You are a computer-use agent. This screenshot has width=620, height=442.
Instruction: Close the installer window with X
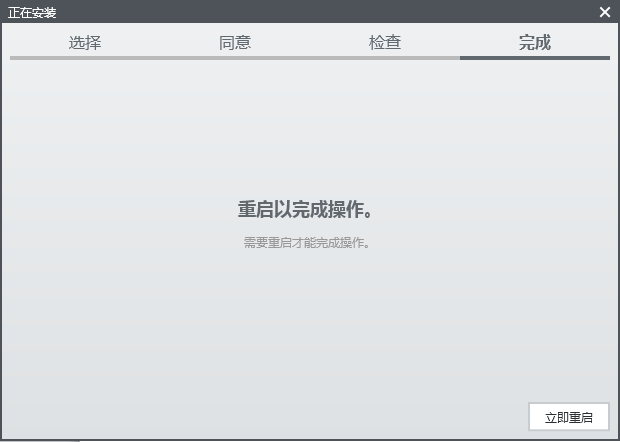point(605,12)
